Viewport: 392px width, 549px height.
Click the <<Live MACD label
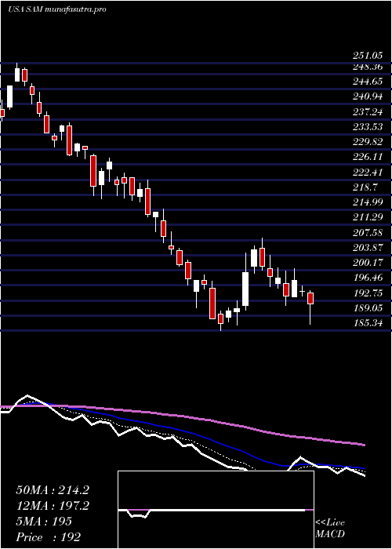tap(330, 529)
